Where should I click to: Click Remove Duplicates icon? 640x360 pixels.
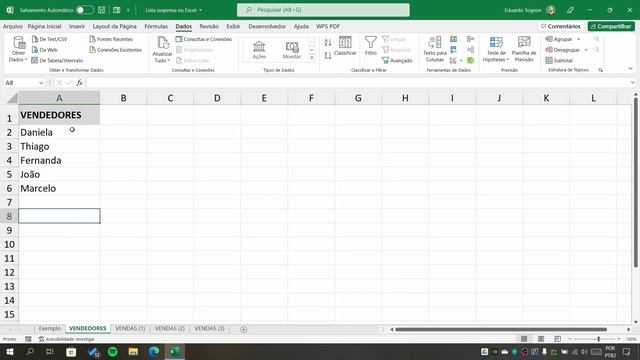point(453,50)
